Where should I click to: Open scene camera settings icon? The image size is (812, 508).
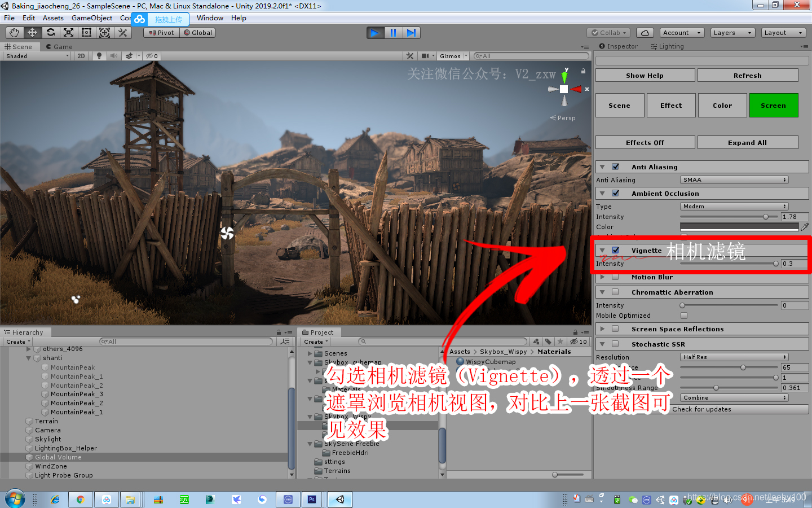[x=425, y=56]
